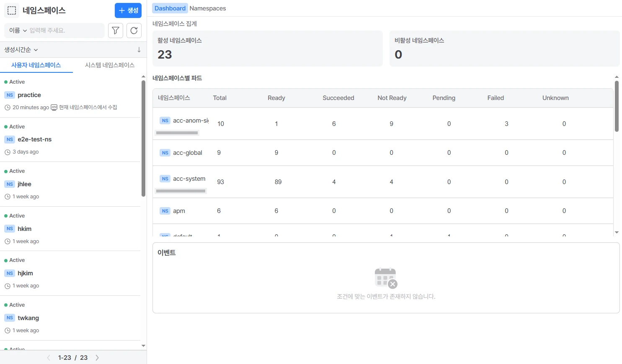
Task: Click the Not Ready column header
Action: tap(392, 98)
